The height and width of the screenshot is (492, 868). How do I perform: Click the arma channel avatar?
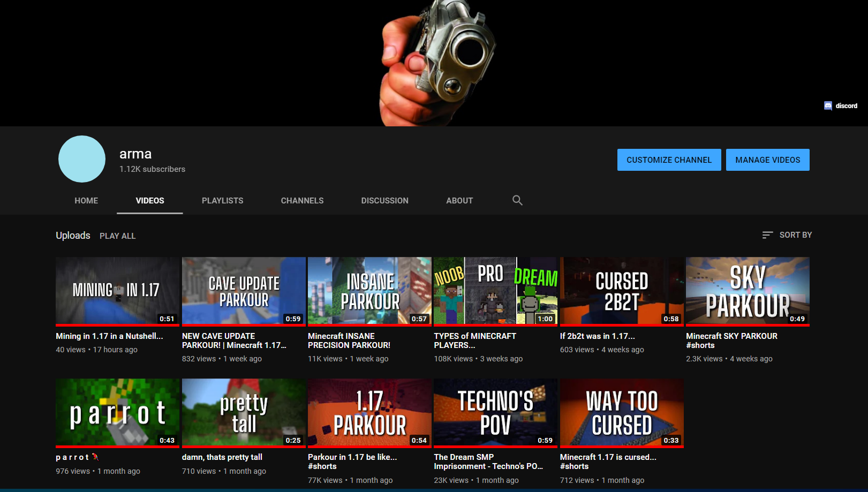click(x=82, y=159)
